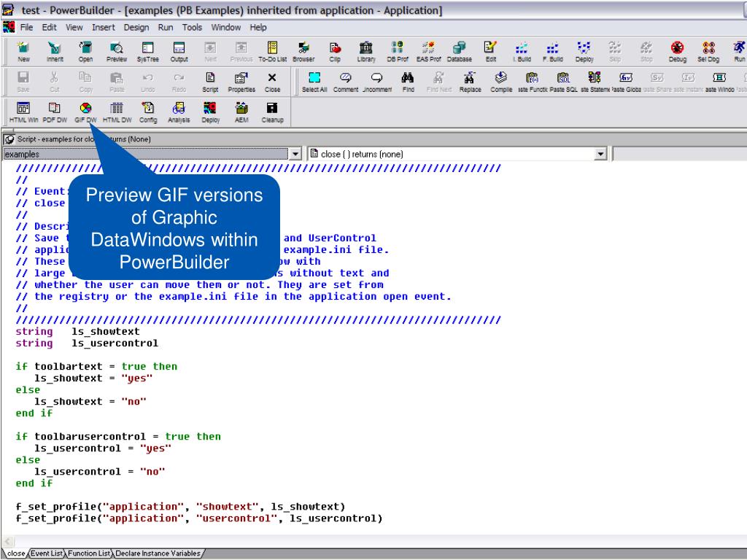Click the Paste Statement icon

[x=595, y=82]
